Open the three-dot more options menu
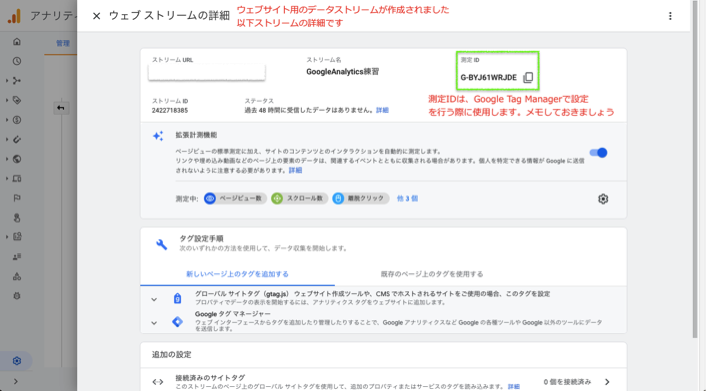Viewport: 706px width, 392px height. 670,16
